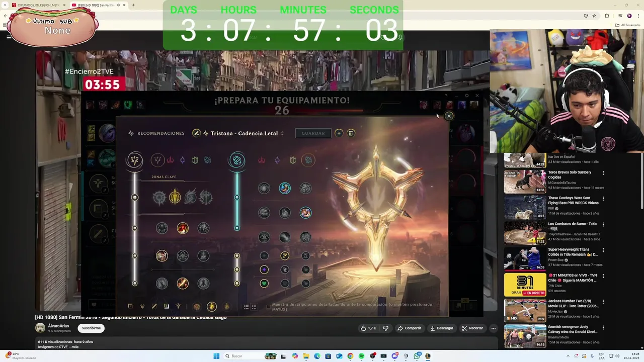This screenshot has width=644, height=362.
Task: Switch to grid view in rune editor
Action: coord(254,307)
